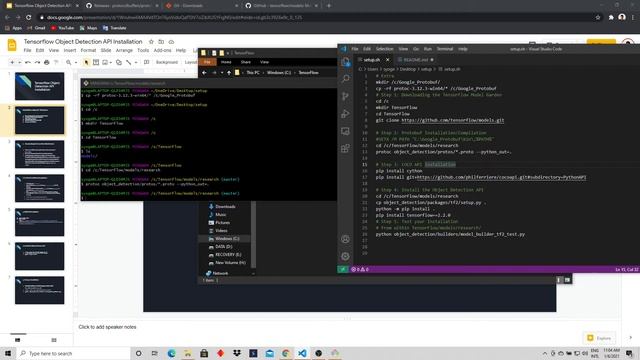Click YouTube bookmark in Chrome bookmarks bar
Screen dimensions: 640x360
(x=62, y=28)
